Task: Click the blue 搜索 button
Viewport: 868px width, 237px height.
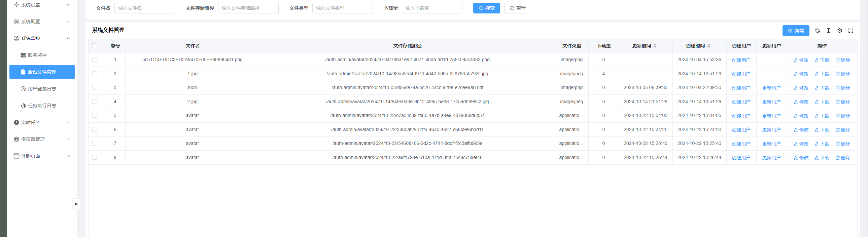Action: click(x=487, y=8)
